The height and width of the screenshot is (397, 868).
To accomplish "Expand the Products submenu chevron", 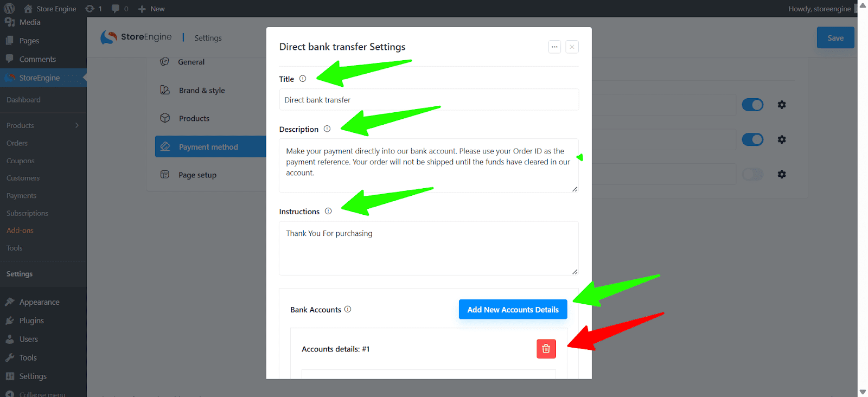I will (77, 125).
